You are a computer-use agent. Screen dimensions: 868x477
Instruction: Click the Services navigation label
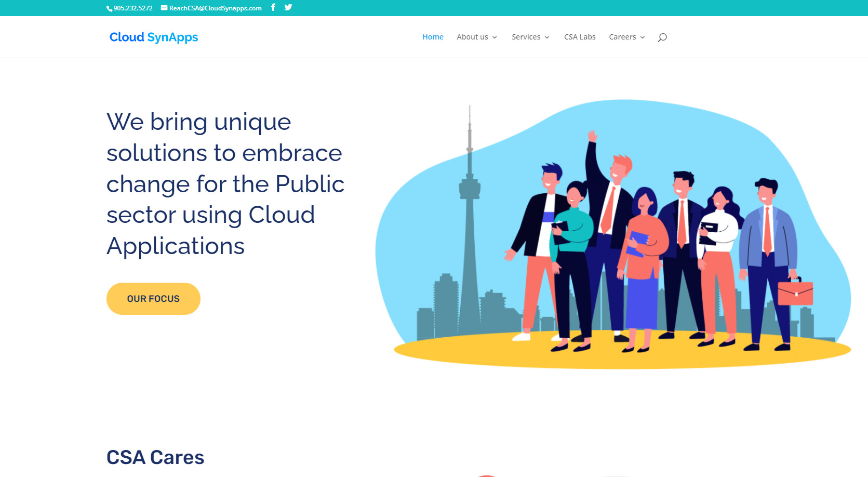coord(526,37)
